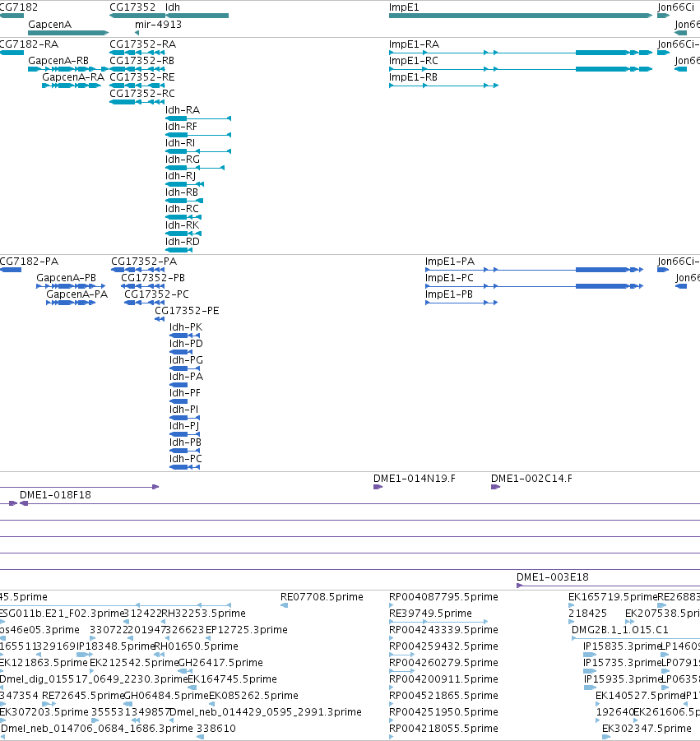Select the GapcenA-RB transcript label
Screen dimensions: 700x741
(58, 61)
